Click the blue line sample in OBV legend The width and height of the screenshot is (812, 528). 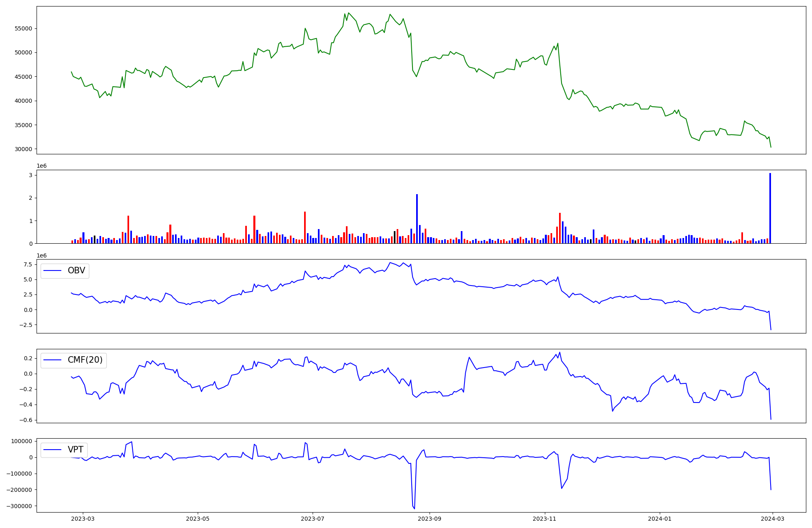[52, 271]
